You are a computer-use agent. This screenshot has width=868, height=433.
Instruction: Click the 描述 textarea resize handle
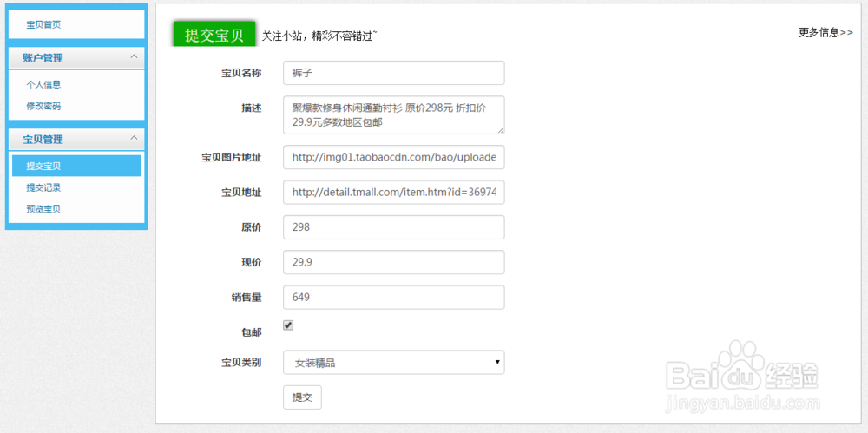(501, 130)
